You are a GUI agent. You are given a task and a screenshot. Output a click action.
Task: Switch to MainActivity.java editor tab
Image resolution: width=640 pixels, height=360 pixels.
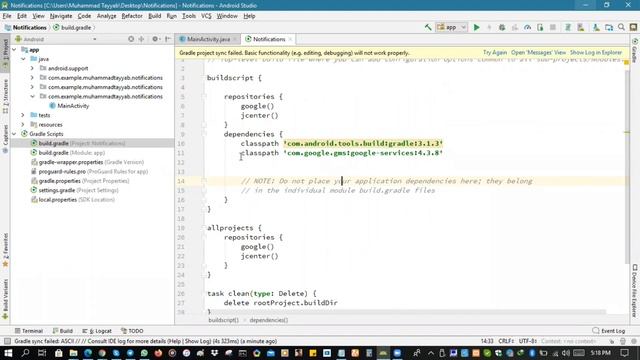pos(208,39)
